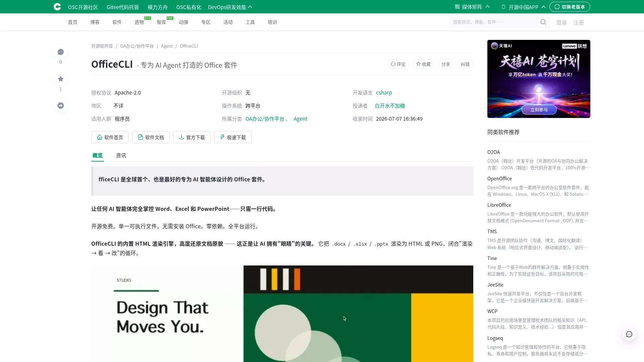This screenshot has width=644, height=362.
Task: Click OA办公/协作平台 breadcrumb link
Action: [x=137, y=46]
